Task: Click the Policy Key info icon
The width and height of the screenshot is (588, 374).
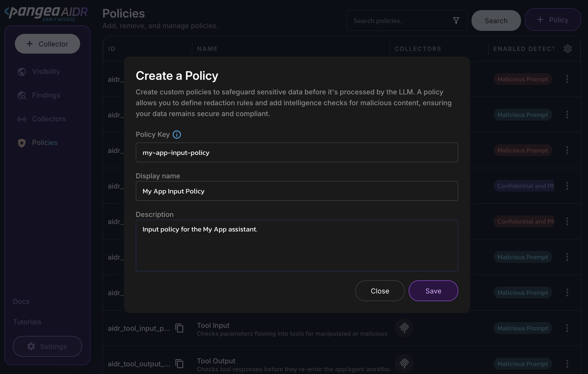Action: coord(177,135)
